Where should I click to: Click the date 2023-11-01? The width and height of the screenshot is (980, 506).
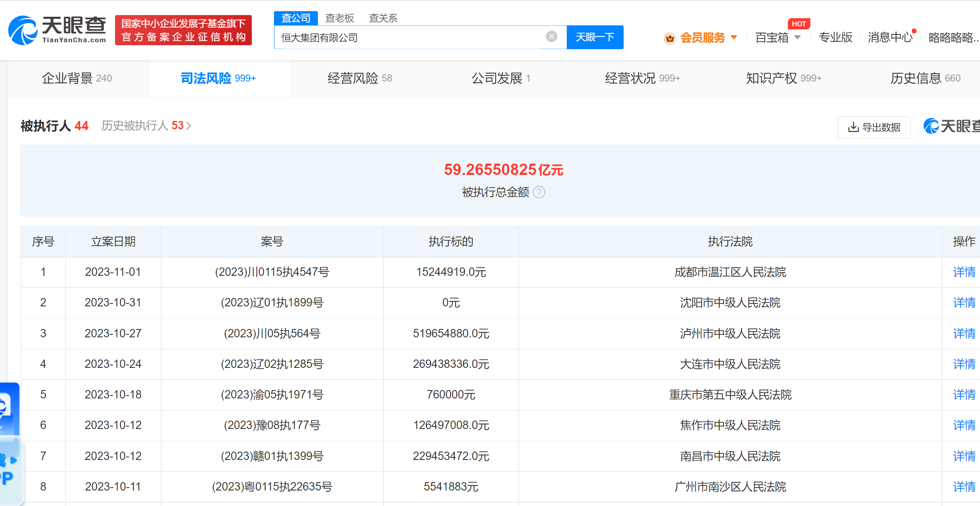click(113, 272)
